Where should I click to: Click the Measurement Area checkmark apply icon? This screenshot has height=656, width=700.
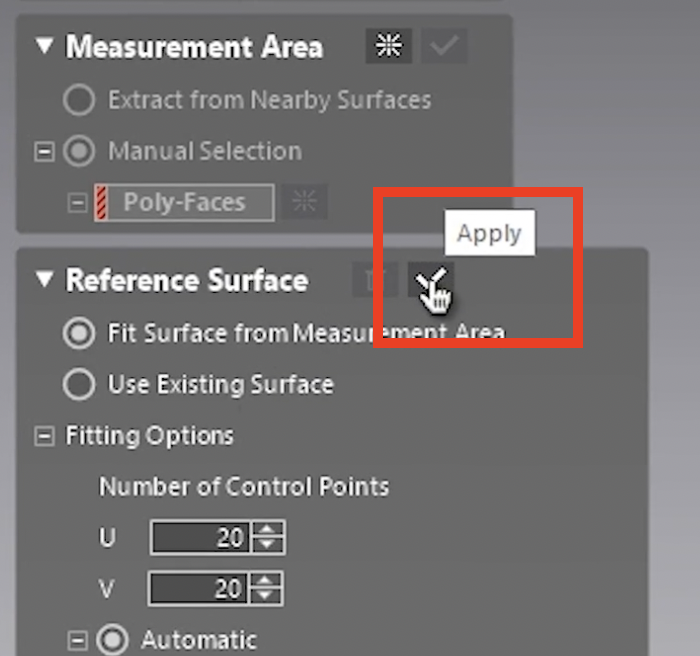coord(444,46)
